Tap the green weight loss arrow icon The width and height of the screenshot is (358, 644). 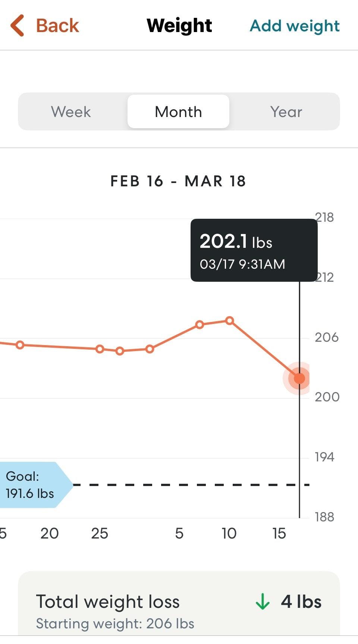click(263, 601)
